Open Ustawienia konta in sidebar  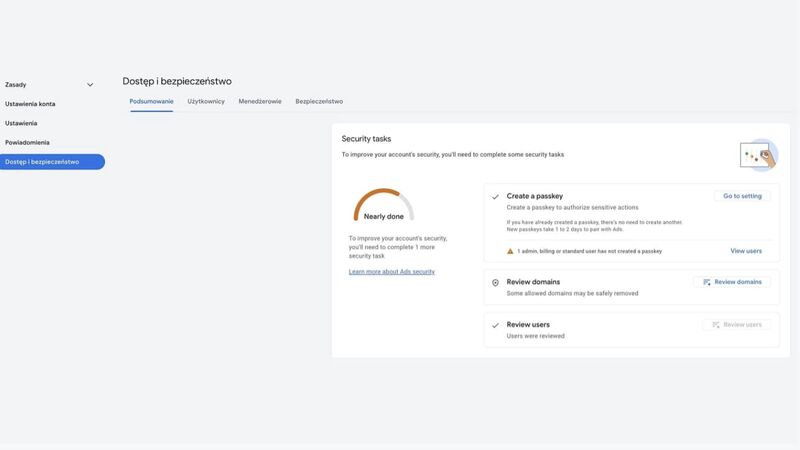point(30,104)
